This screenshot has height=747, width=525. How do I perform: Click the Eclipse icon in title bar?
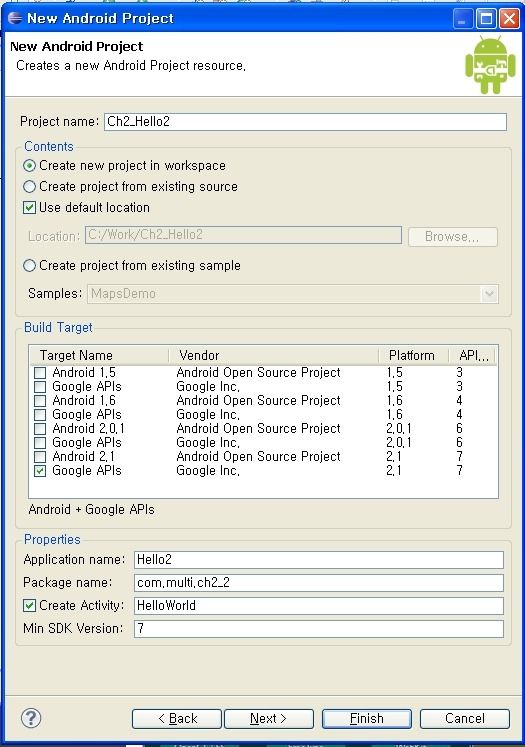click(15, 18)
